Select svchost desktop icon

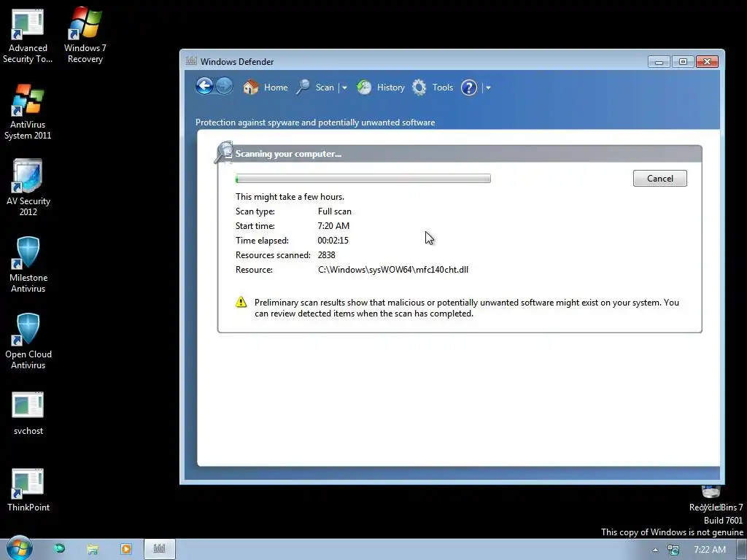28,413
